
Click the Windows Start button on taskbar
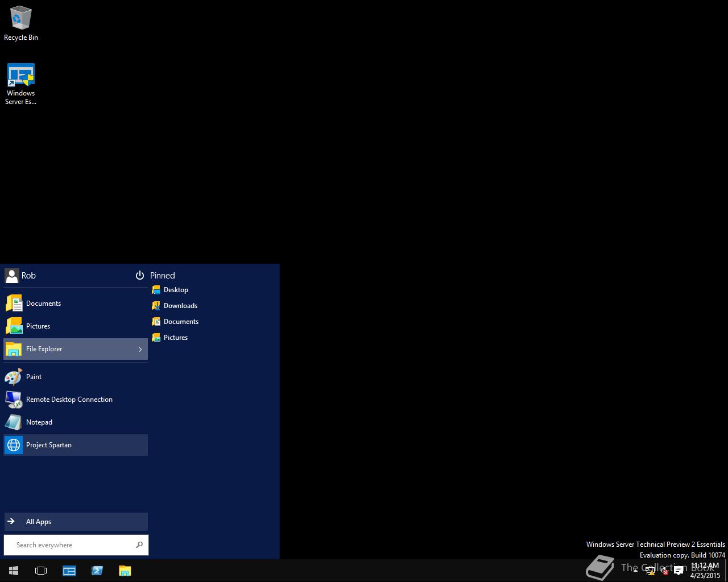[x=14, y=571]
